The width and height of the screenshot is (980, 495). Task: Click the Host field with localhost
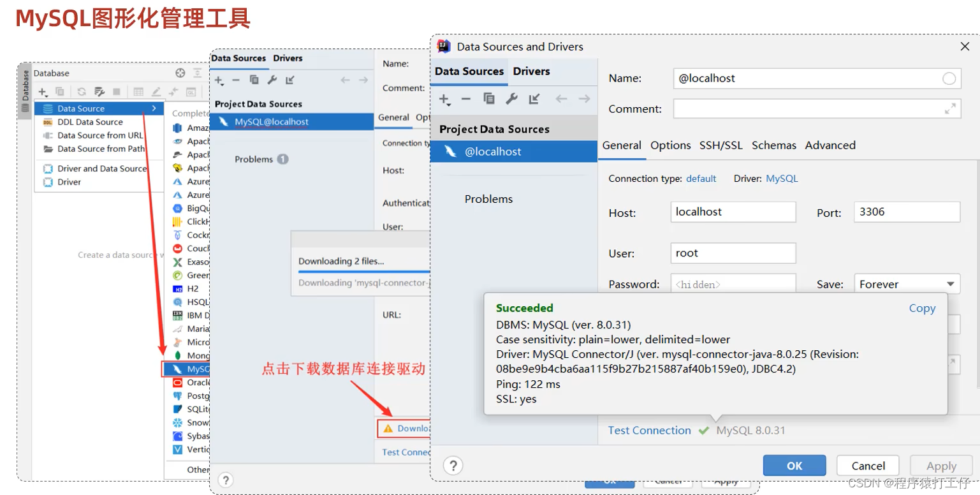(x=733, y=212)
